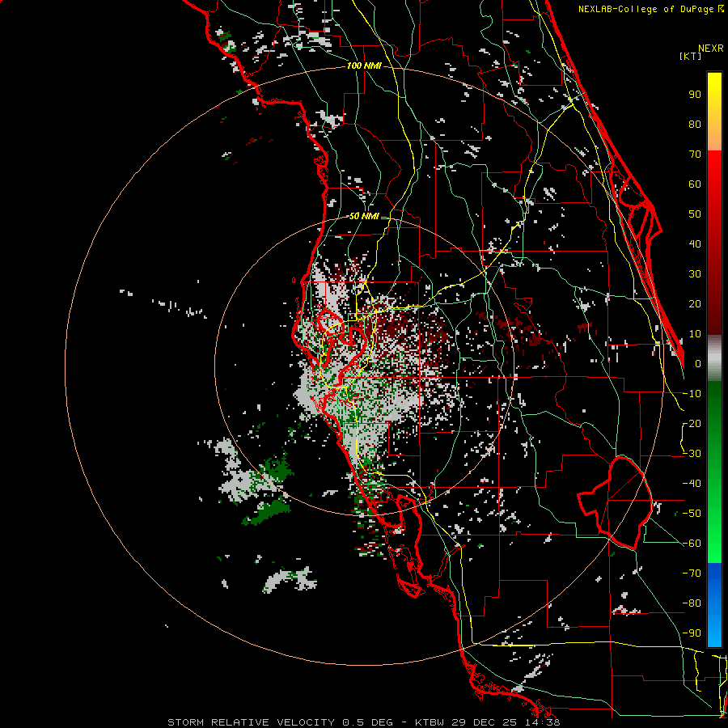Image resolution: width=728 pixels, height=728 pixels.
Task: Click the -20 scale value
Action: pos(692,423)
